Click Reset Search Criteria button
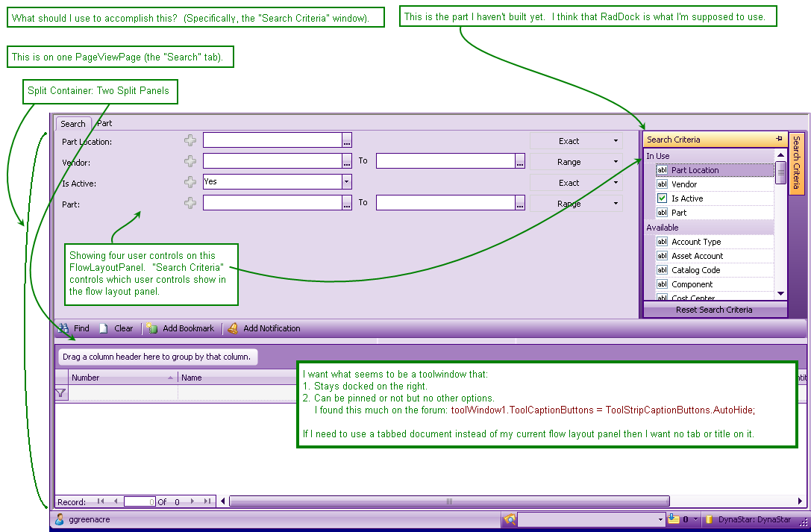 [x=714, y=309]
